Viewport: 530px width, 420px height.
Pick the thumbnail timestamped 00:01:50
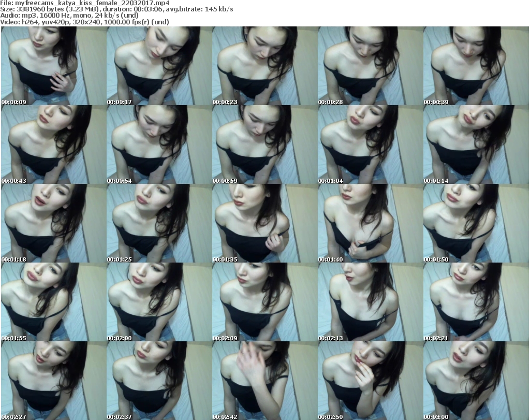coord(476,223)
